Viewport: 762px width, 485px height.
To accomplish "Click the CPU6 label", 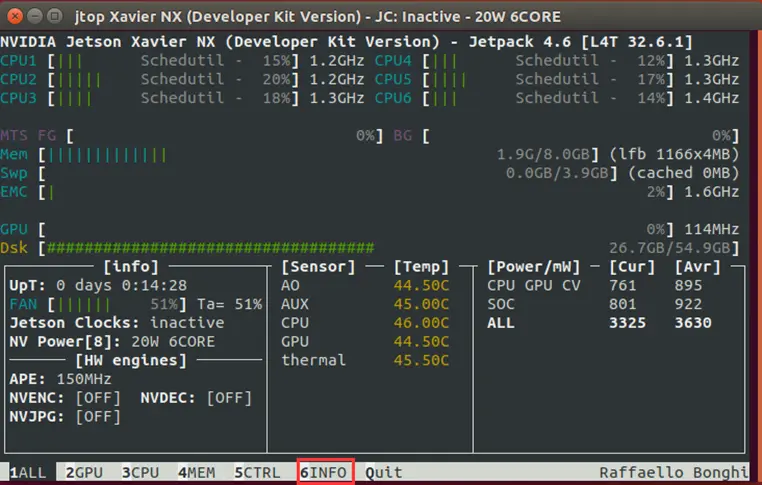I will (x=393, y=98).
